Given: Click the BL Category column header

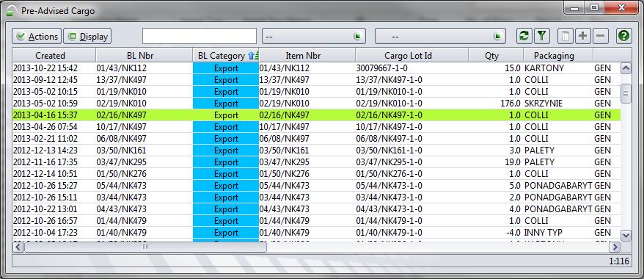Looking at the screenshot, I should 226,55.
